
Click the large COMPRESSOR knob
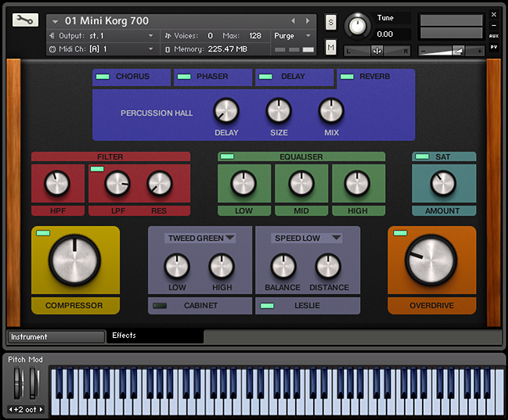tap(74, 260)
